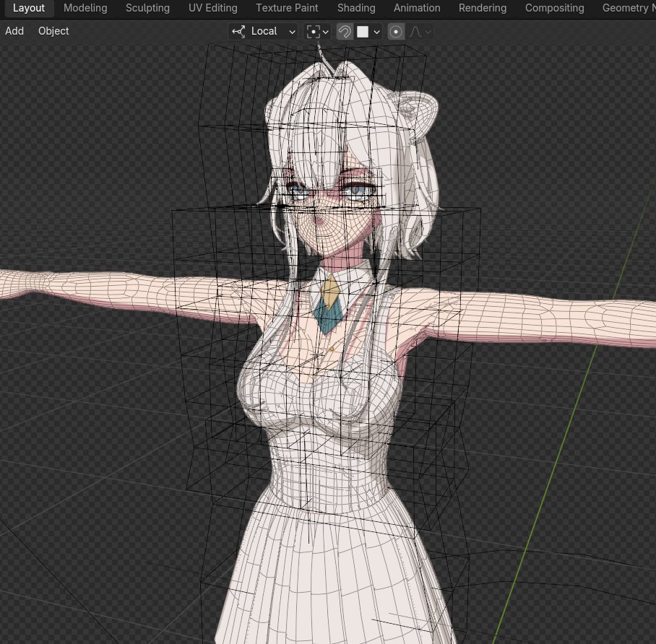
Task: Switch to the Sculpting workspace tab
Action: point(147,8)
